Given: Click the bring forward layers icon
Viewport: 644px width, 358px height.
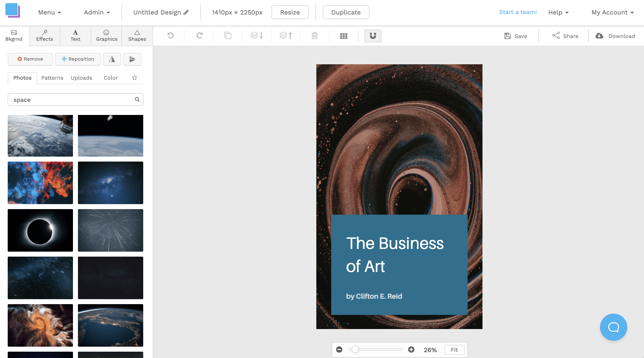Looking at the screenshot, I should pyautogui.click(x=286, y=36).
